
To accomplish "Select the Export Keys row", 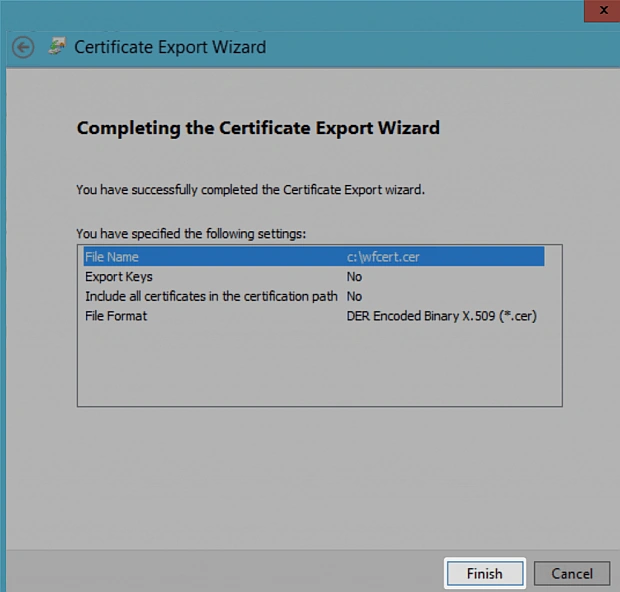I will (314, 276).
